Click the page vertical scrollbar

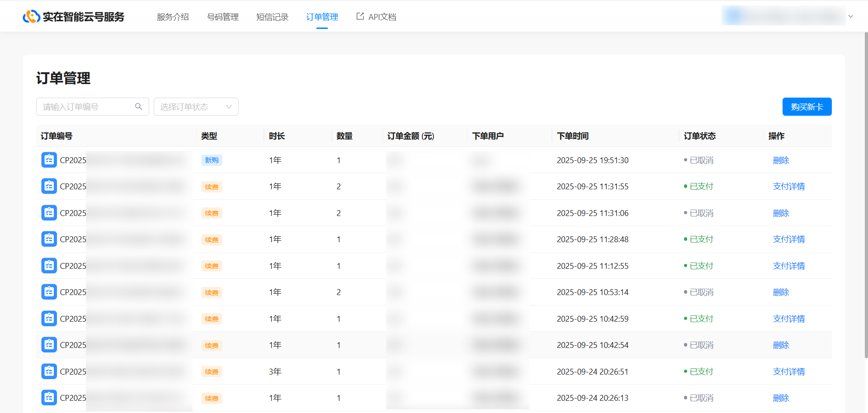pyautogui.click(x=866, y=194)
